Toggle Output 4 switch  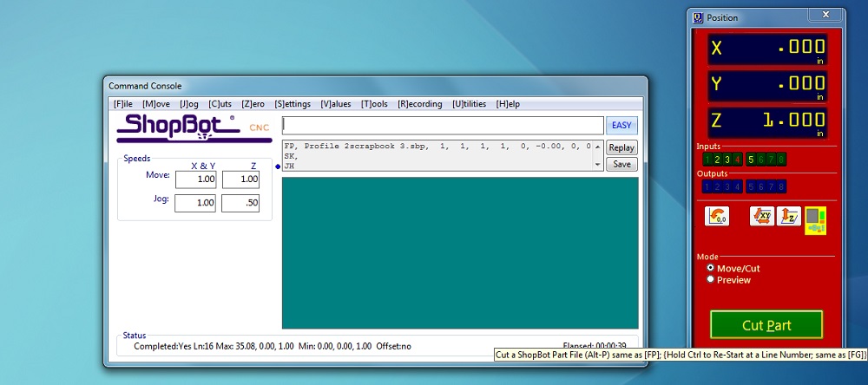pos(737,187)
